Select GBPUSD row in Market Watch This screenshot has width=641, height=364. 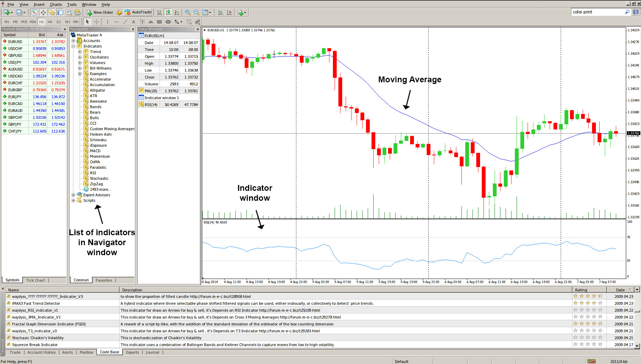click(x=34, y=55)
